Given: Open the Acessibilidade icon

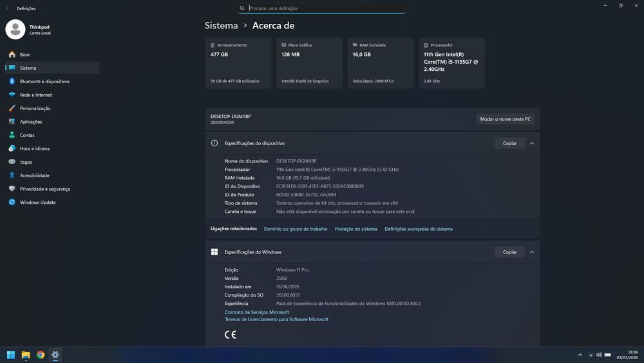Looking at the screenshot, I should coord(12,175).
